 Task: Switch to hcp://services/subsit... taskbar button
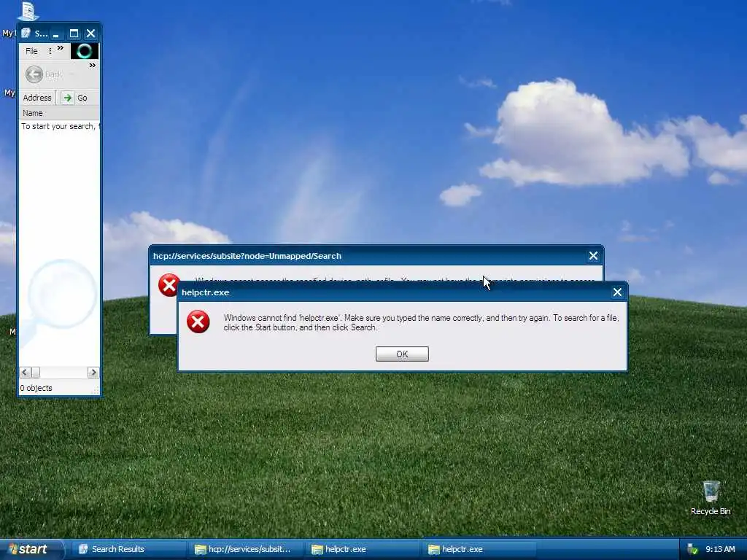(x=247, y=549)
